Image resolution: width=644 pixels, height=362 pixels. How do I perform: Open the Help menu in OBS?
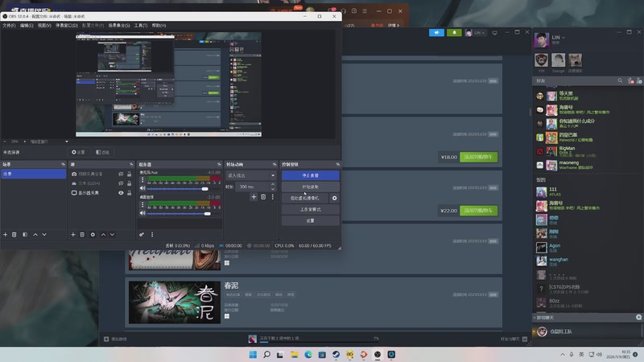159,26
